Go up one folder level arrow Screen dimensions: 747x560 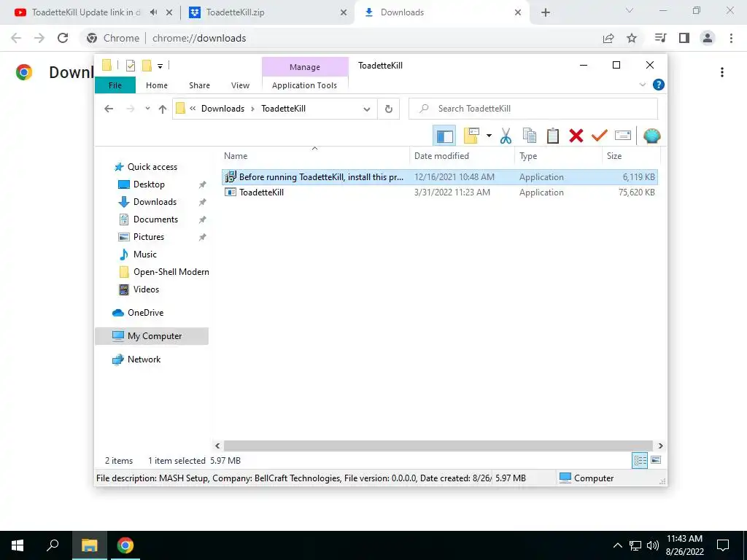[x=163, y=109]
